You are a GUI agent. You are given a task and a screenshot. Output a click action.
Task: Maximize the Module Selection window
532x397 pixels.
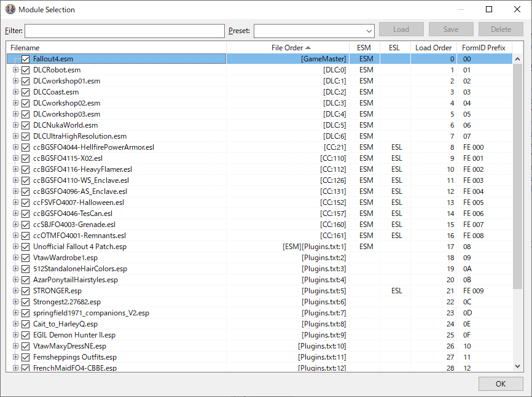[x=489, y=9]
